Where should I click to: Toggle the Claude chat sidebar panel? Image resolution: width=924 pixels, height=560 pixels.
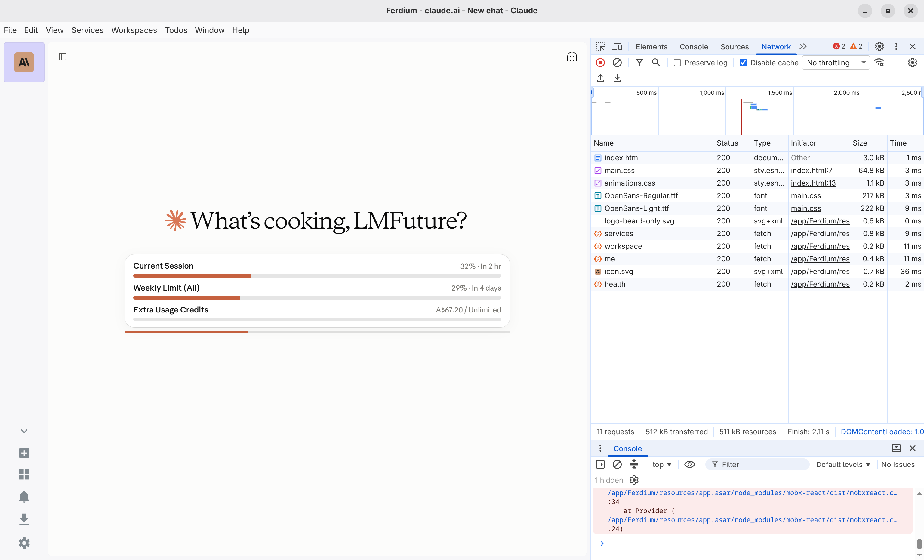(x=63, y=57)
